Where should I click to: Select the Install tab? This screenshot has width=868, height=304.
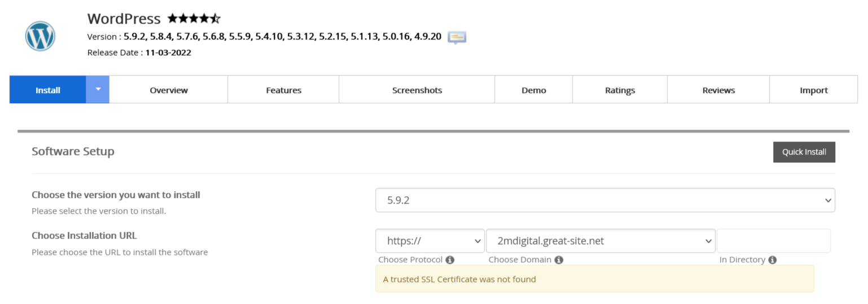(x=48, y=90)
